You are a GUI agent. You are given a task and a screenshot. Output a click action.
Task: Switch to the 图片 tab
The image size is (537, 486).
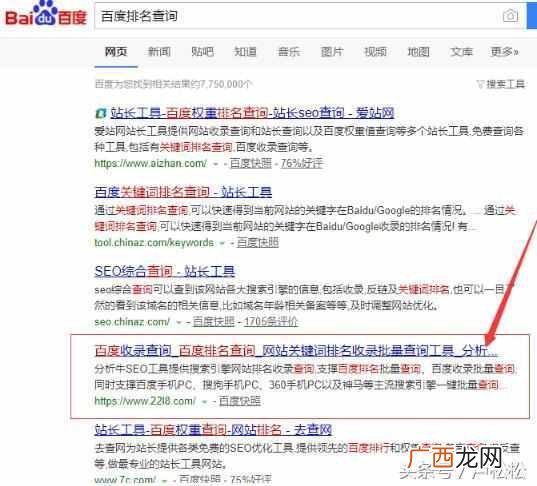332,52
